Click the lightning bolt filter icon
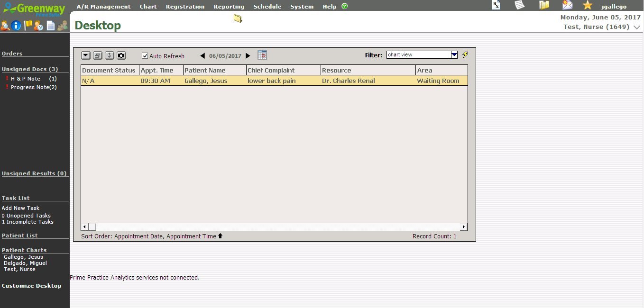 click(x=465, y=55)
